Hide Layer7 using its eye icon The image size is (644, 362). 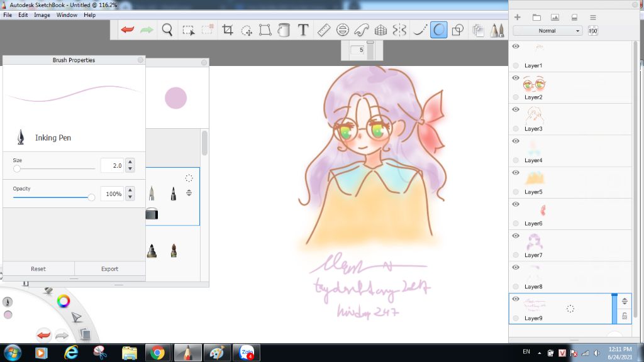(x=516, y=236)
